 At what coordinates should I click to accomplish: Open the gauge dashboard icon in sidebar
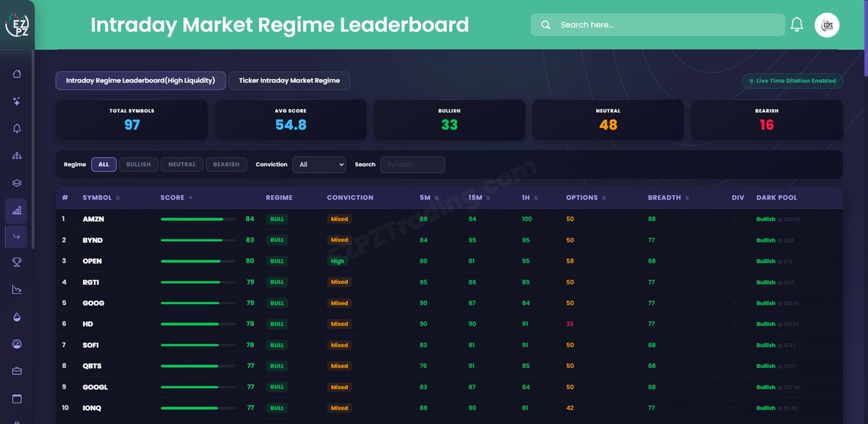click(x=17, y=344)
